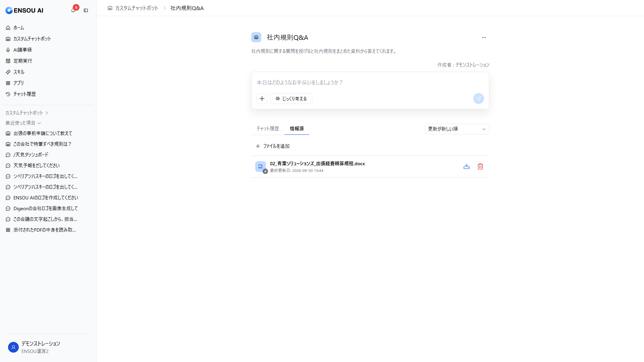Collapse the 最近使った項目 section
Image resolution: width=644 pixels, height=362 pixels.
23,123
